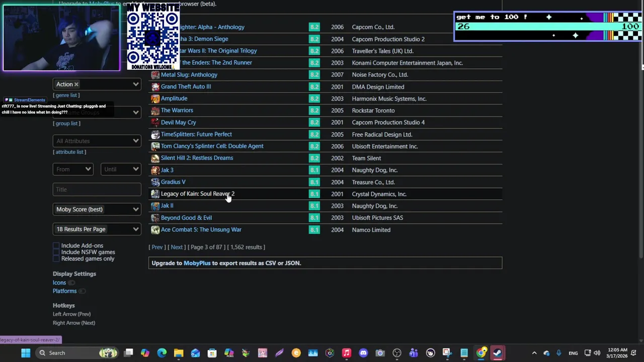Go to the Prev results page
The height and width of the screenshot is (362, 644).
[157, 247]
